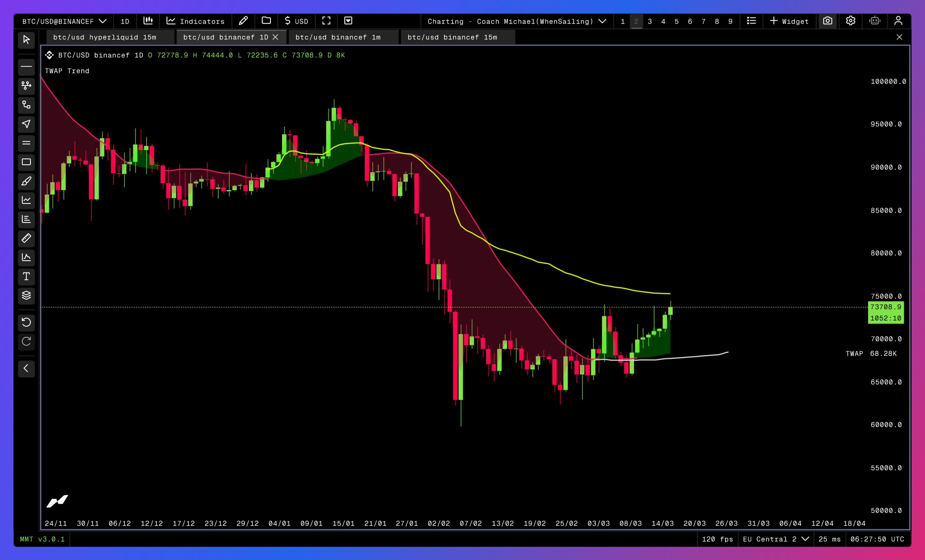
Task: Click the undo arrow icon
Action: 26,322
